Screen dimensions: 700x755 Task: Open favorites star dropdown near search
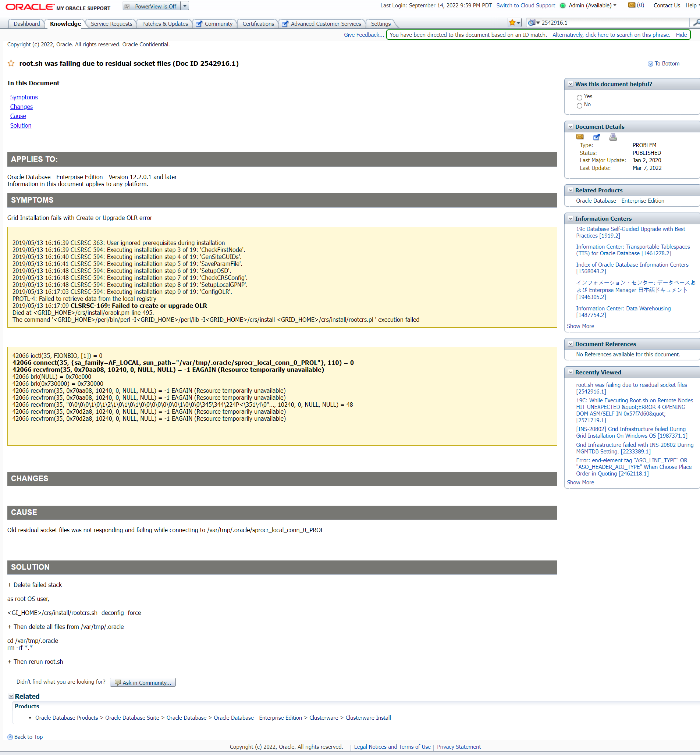click(515, 23)
